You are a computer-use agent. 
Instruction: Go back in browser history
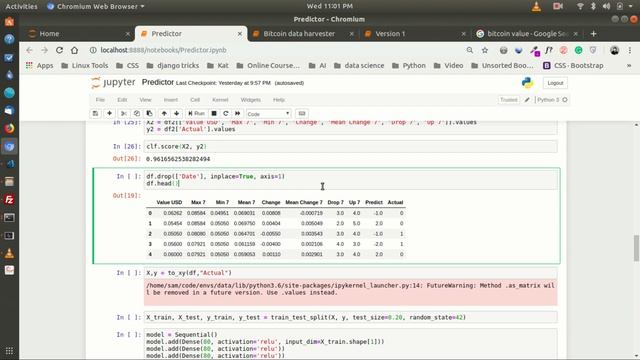point(29,50)
